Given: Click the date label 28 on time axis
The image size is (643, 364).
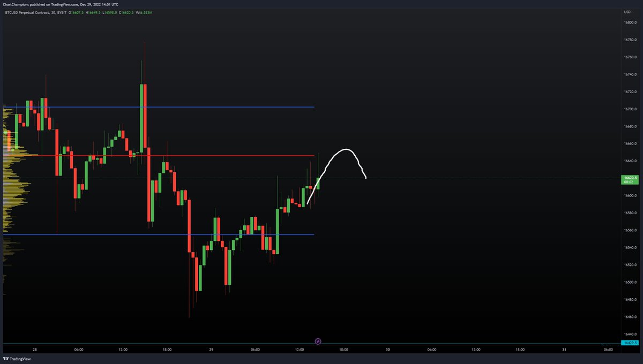Looking at the screenshot, I should pyautogui.click(x=35, y=350).
